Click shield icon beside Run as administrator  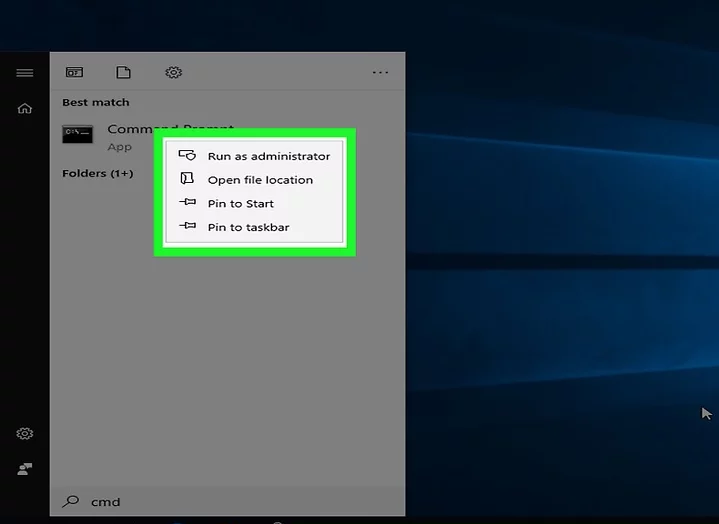[186, 156]
